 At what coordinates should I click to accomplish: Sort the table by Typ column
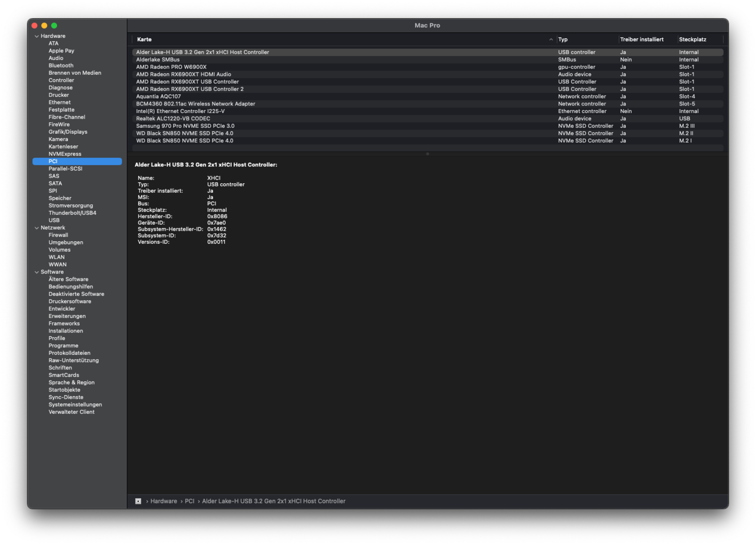[x=563, y=39]
